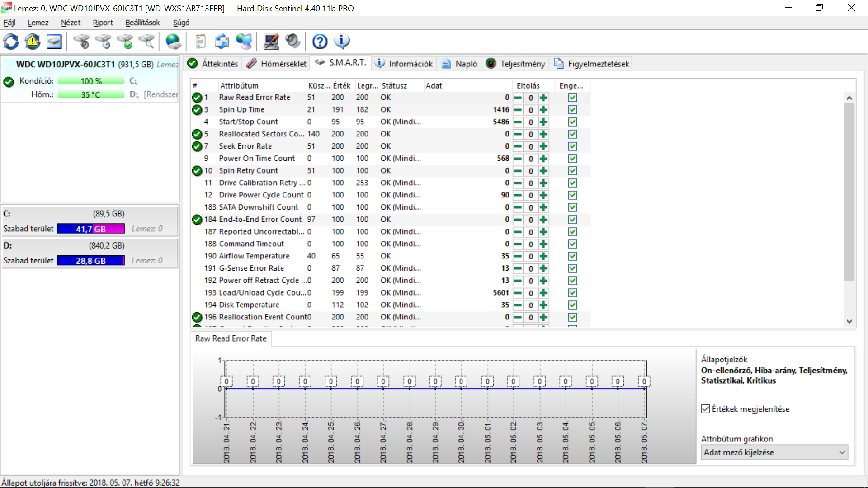Screen dimensions: 868x488
Task: Open the disk surface scan magnifier icon
Action: click(x=147, y=42)
